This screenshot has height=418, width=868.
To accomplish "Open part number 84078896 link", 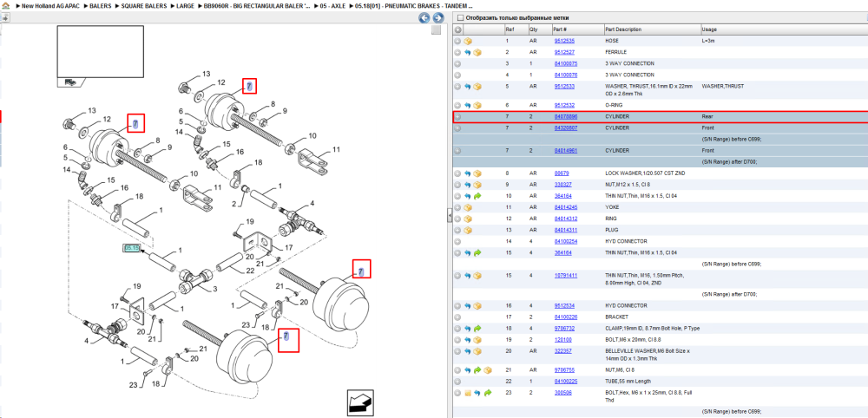I will (566, 117).
